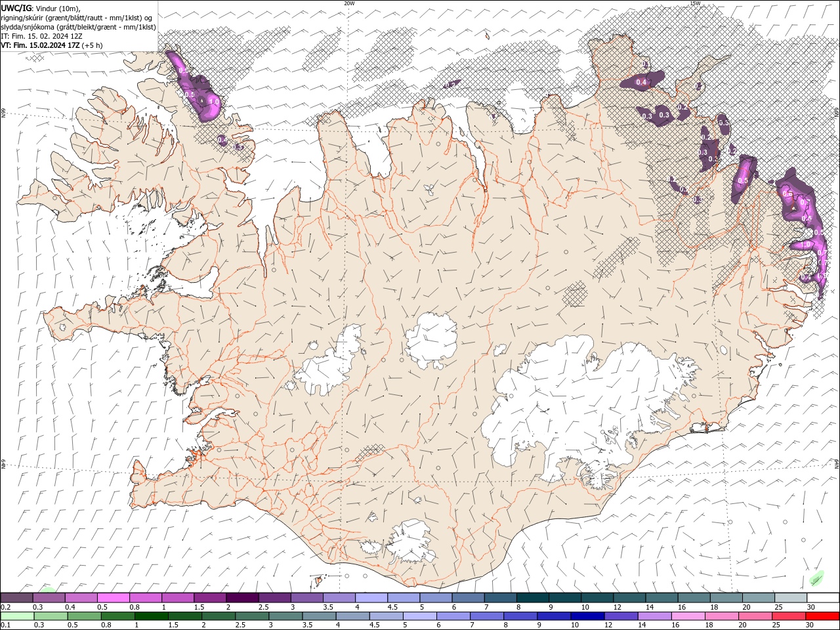The width and height of the screenshot is (840, 630).
Task: Click the 'IT: Fim. 15. 02. 2024 12Z' line
Action: (41, 36)
